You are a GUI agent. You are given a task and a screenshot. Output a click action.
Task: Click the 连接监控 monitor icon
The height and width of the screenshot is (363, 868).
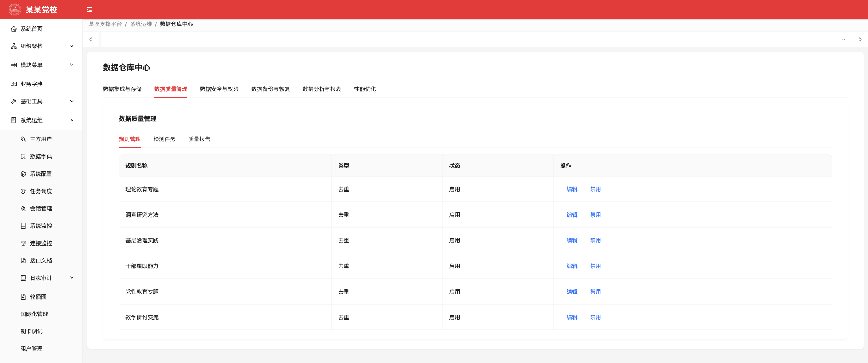23,243
